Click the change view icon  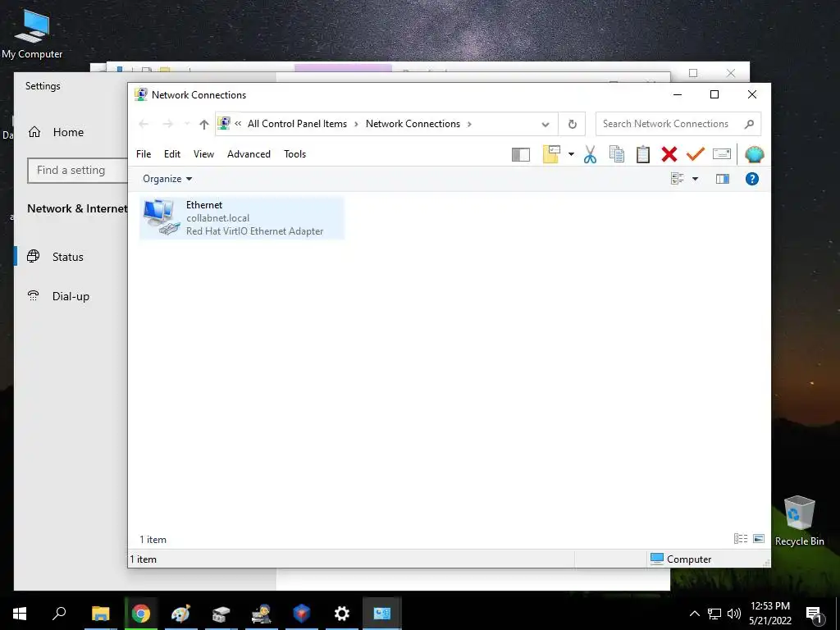pyautogui.click(x=677, y=178)
